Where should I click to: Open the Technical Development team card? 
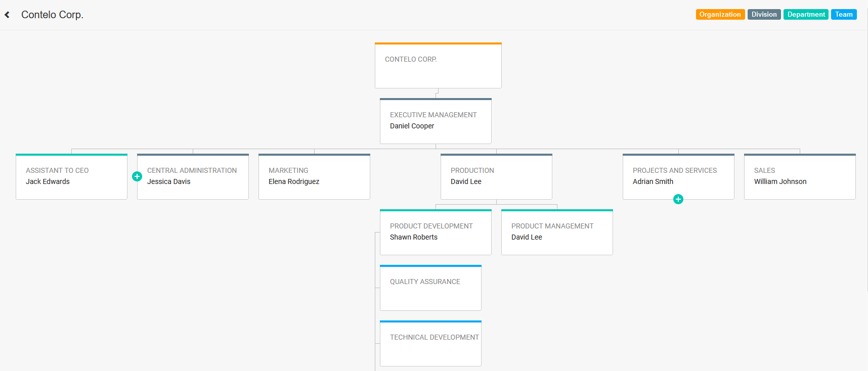[x=430, y=343]
